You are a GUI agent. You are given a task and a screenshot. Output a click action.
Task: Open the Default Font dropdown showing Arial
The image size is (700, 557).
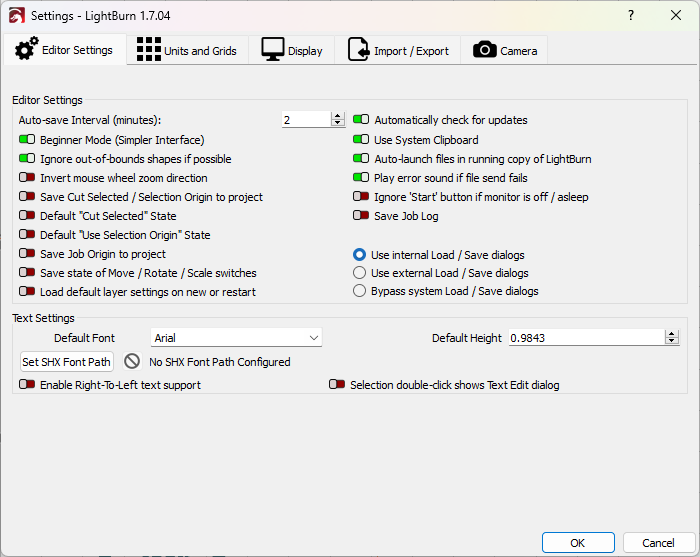click(x=236, y=338)
